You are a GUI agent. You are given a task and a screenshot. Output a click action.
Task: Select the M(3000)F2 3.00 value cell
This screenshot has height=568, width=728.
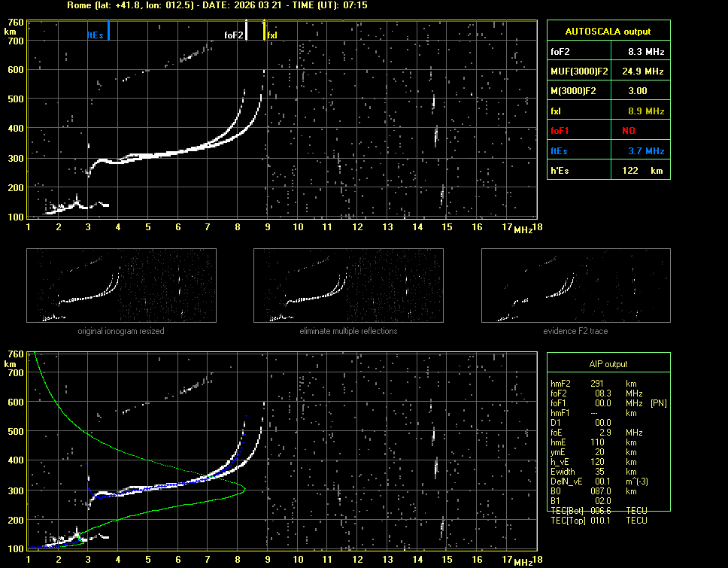tap(638, 91)
